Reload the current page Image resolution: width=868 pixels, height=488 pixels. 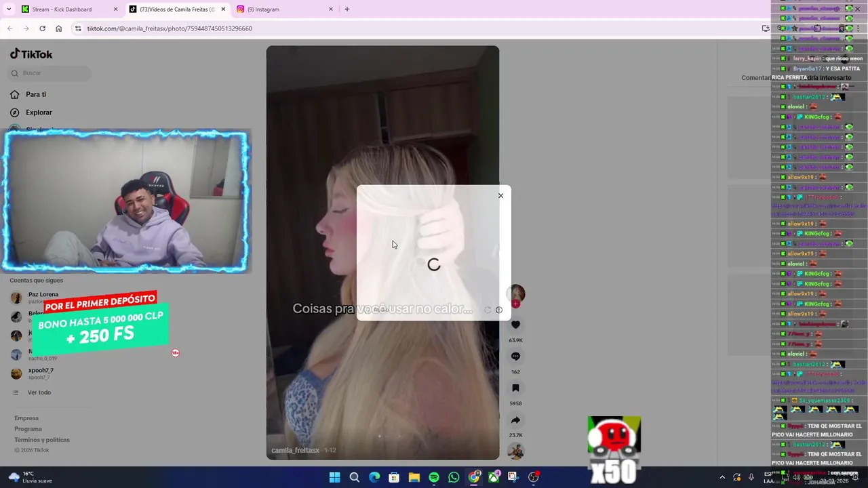pyautogui.click(x=42, y=28)
